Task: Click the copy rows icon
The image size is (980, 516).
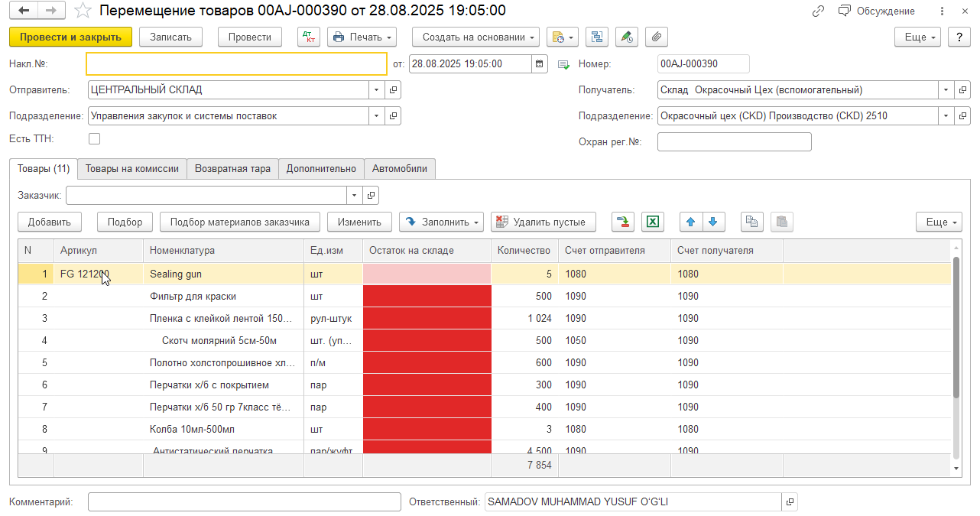Action: 752,222
